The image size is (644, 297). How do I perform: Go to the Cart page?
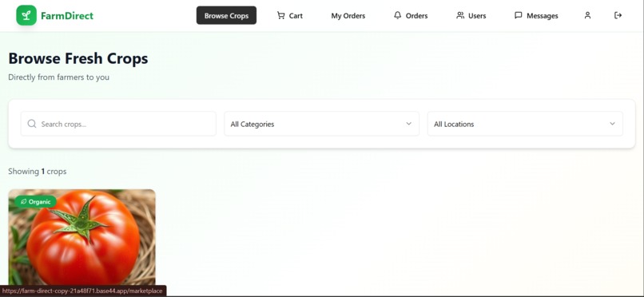[290, 16]
